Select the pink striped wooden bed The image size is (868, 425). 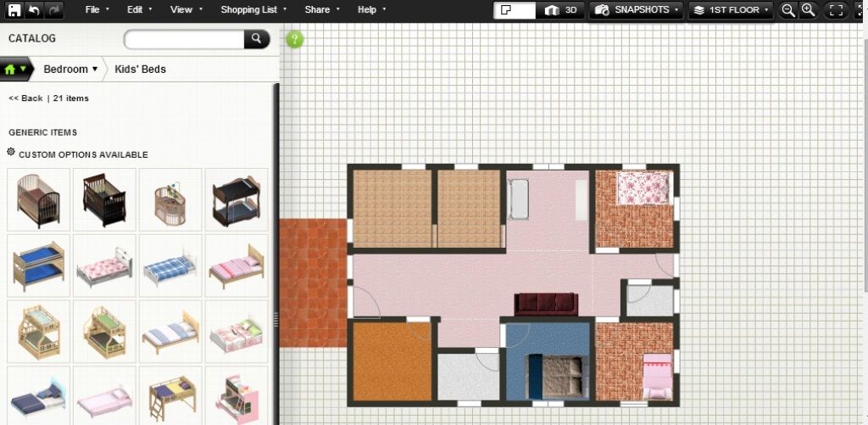[236, 266]
